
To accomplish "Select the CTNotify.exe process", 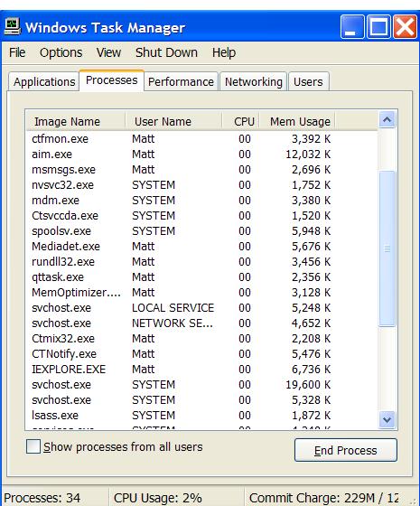I will (201, 354).
